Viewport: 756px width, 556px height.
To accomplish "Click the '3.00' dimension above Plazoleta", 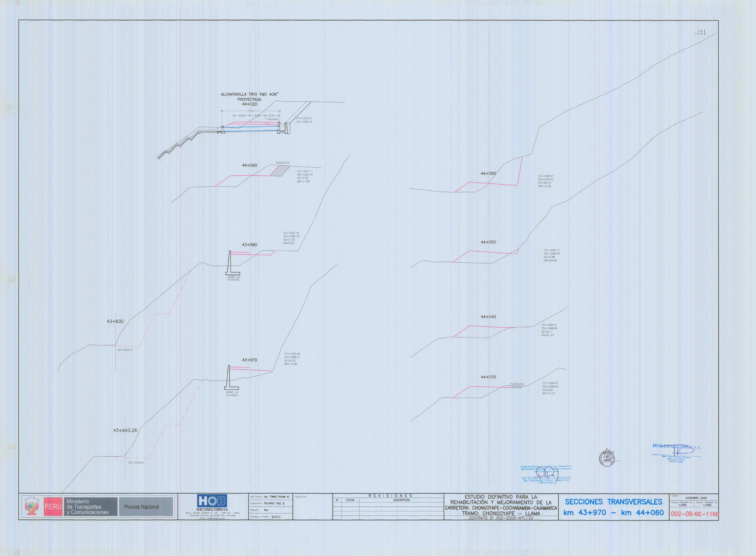I will 272,116.
